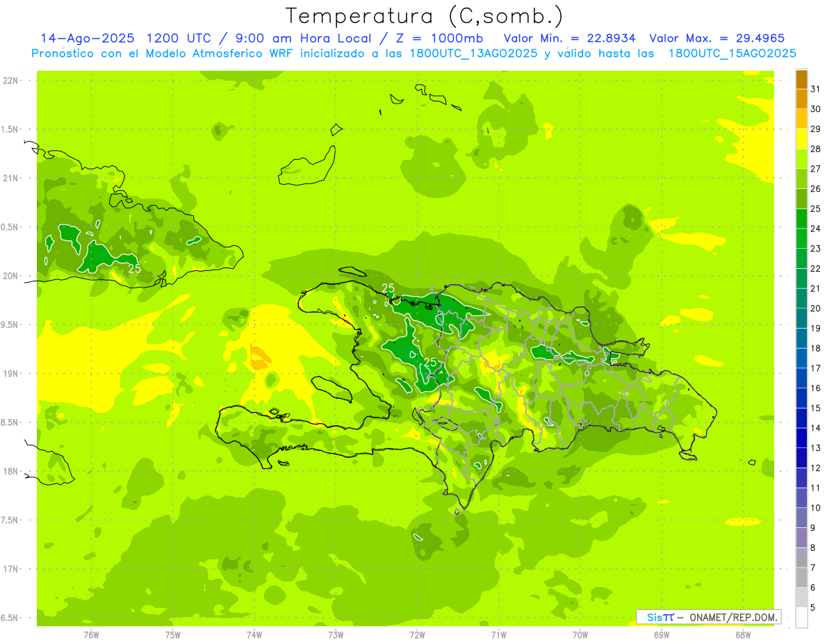Click the "21N" latitude axis label
The image size is (834, 644).
click(x=12, y=178)
